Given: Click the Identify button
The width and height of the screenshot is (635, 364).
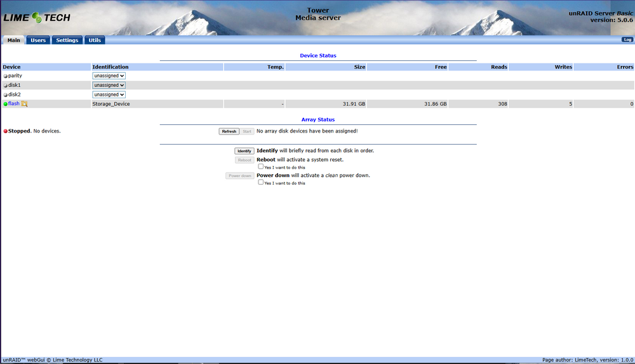Looking at the screenshot, I should pyautogui.click(x=244, y=151).
